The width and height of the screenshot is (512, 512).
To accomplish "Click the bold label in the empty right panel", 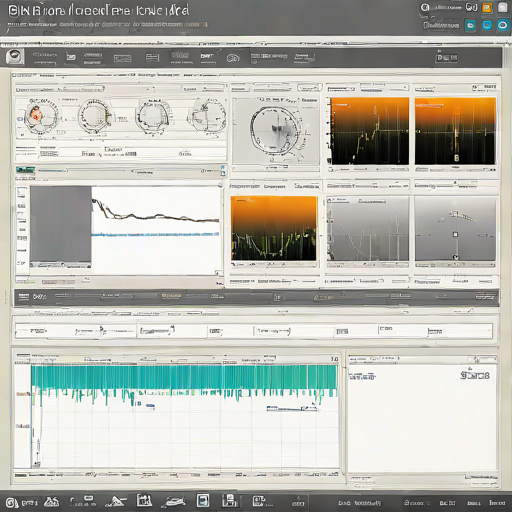I will [x=475, y=376].
